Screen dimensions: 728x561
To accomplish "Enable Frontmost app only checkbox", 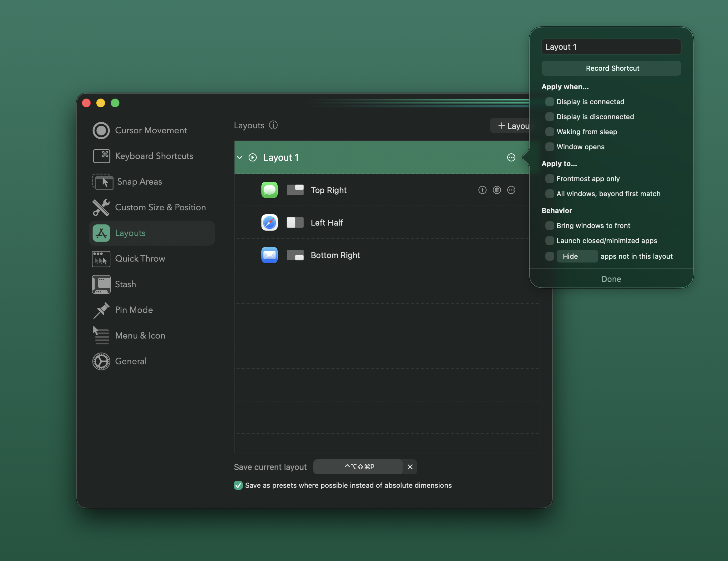I will (x=549, y=179).
